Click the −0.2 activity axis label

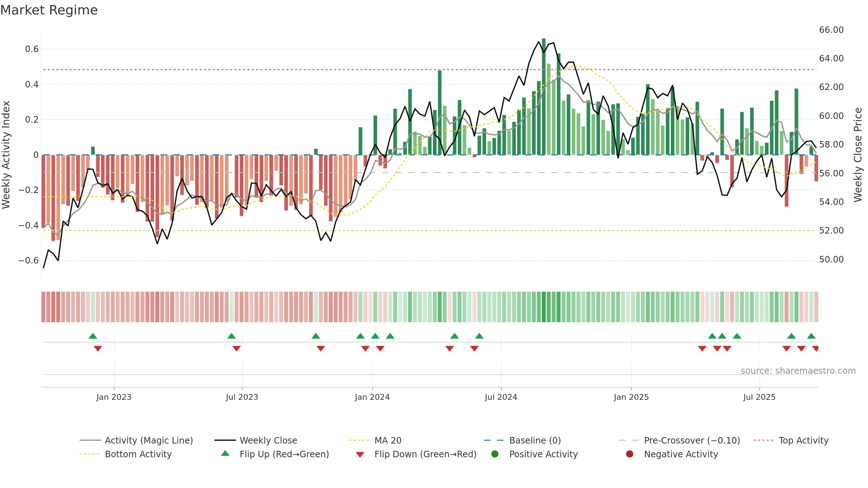(x=28, y=190)
